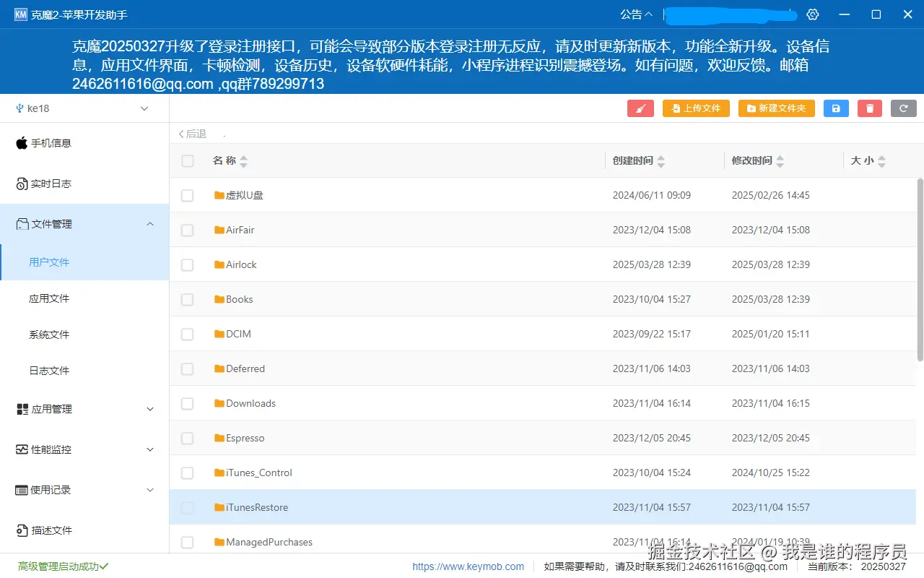Click the grid icon beside 应用管理
Screen dimensions: 924x578
pyautogui.click(x=22, y=409)
